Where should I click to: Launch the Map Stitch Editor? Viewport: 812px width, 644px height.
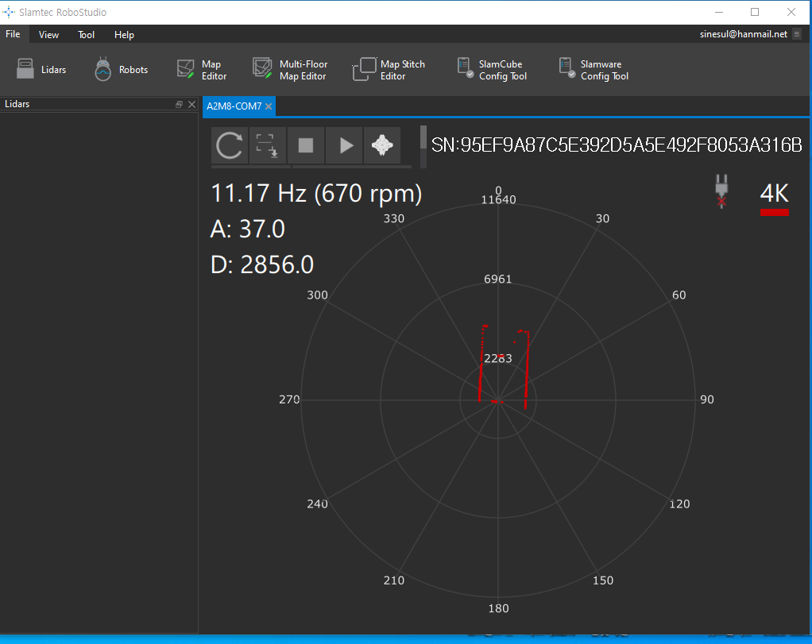point(389,70)
